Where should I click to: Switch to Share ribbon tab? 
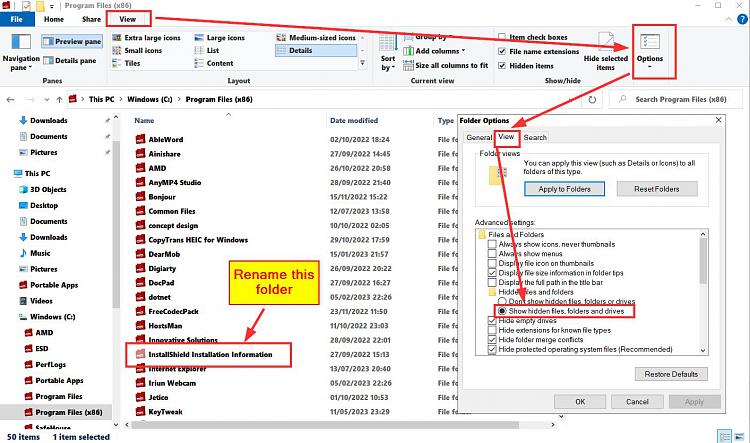(x=91, y=19)
